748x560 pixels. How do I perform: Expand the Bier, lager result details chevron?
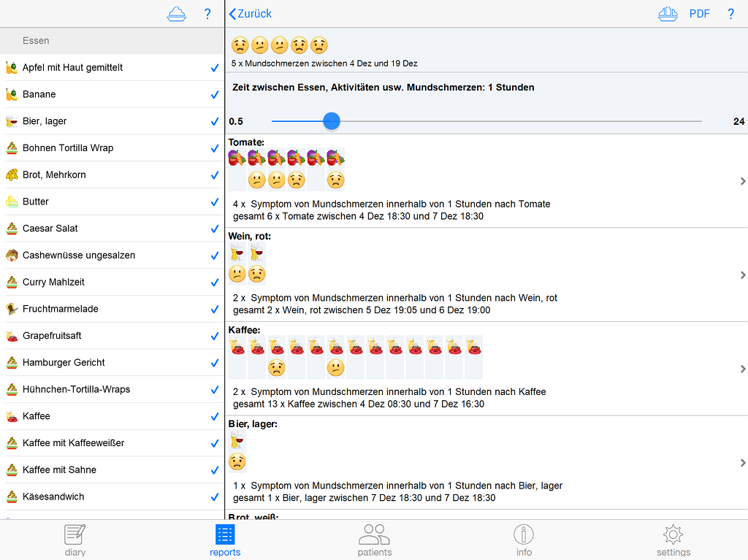tap(743, 463)
